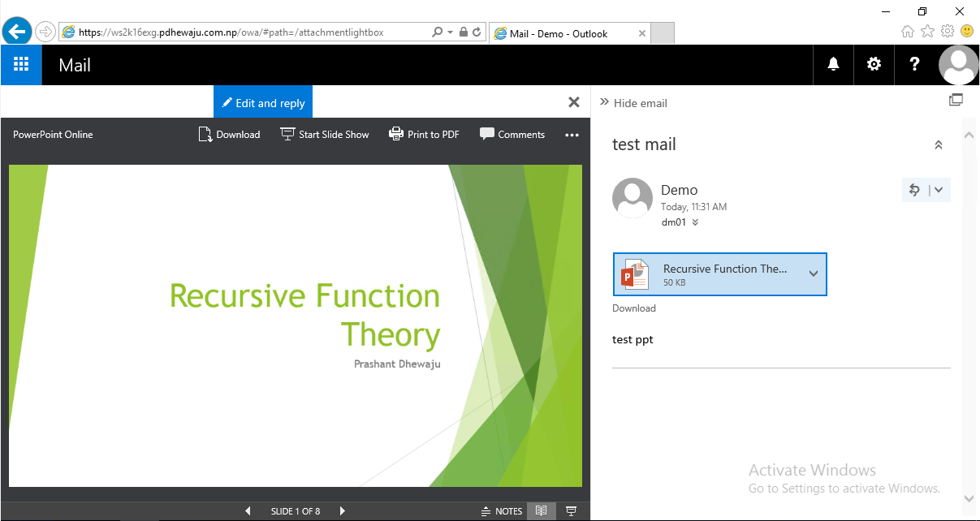The image size is (980, 521).
Task: Toggle the NOTES pane
Action: coord(502,510)
